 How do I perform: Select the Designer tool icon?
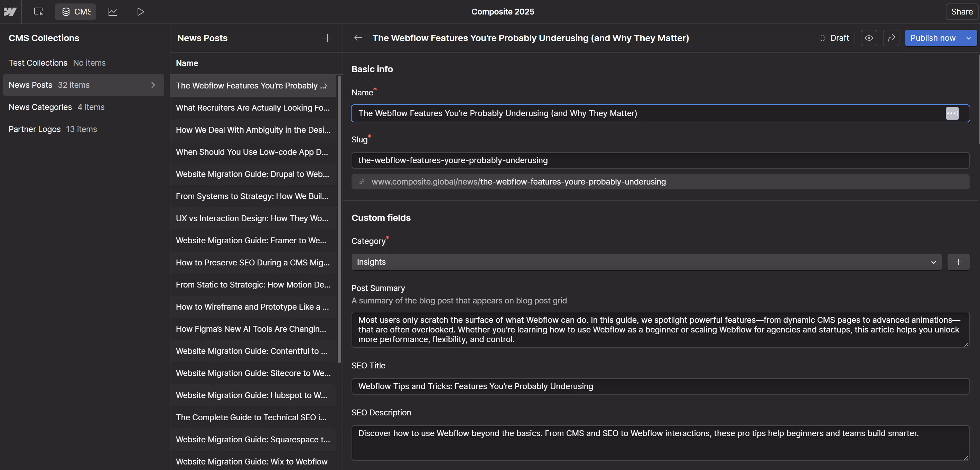[x=38, y=11]
